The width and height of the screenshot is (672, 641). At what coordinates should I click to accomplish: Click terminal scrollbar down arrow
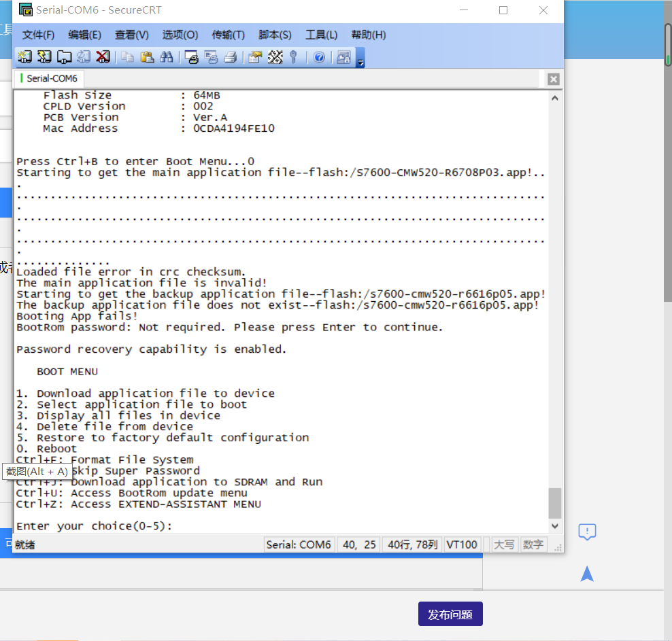(x=554, y=526)
